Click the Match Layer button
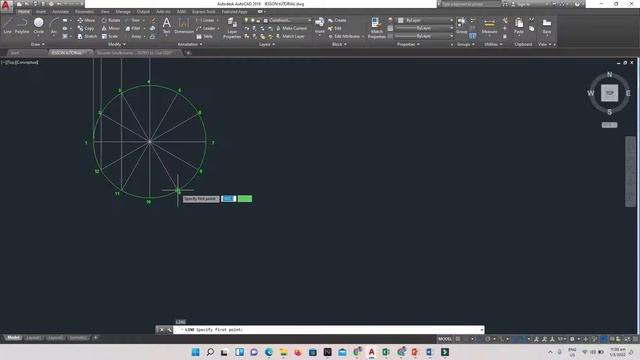The width and height of the screenshot is (640, 360). tap(290, 36)
